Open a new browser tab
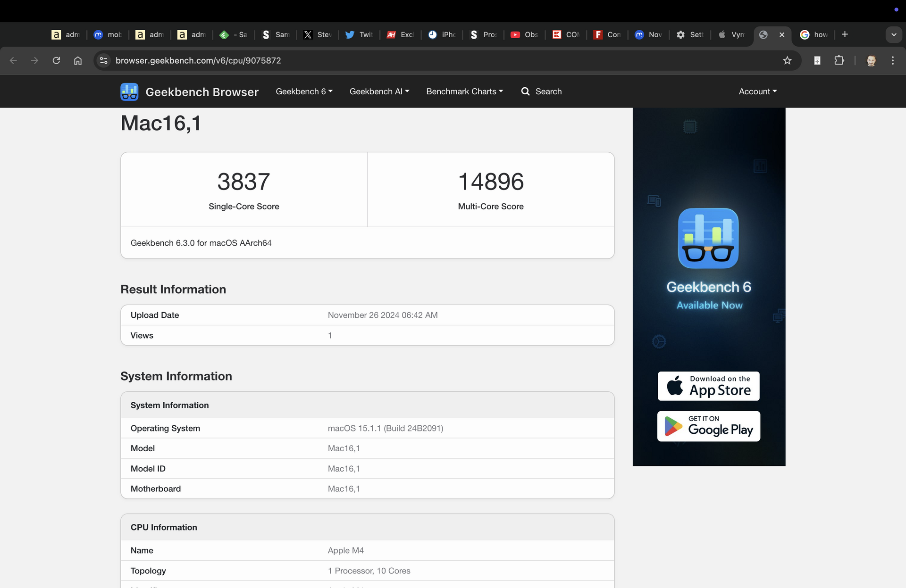This screenshot has height=588, width=906. pyautogui.click(x=845, y=34)
